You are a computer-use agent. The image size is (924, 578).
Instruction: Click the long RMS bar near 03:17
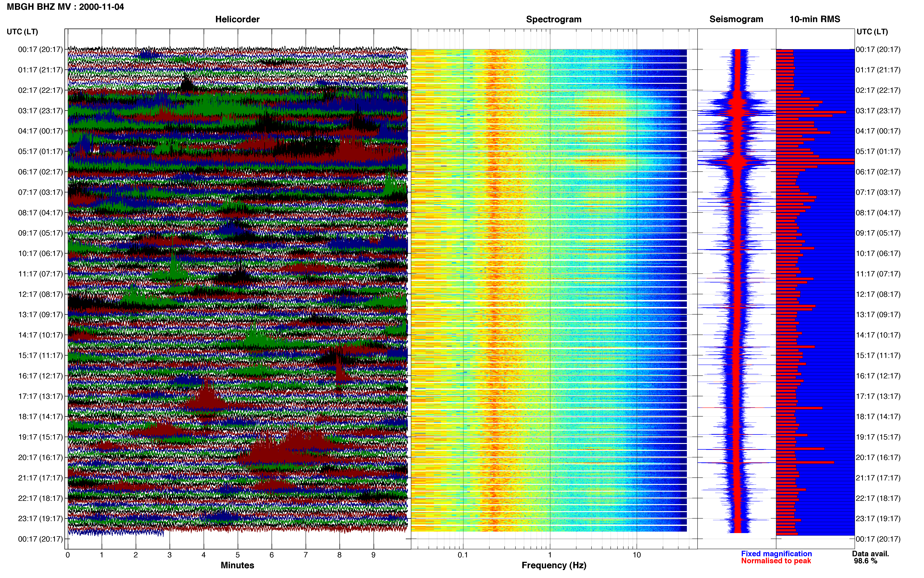click(811, 112)
